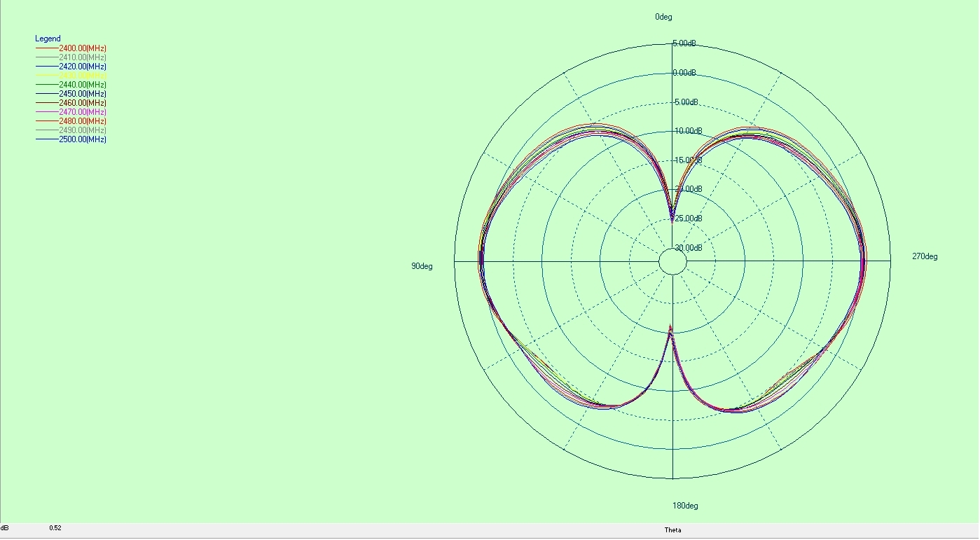Select the 2470.00(MHz) magenta legend entry
980x540 pixels.
tap(83, 112)
